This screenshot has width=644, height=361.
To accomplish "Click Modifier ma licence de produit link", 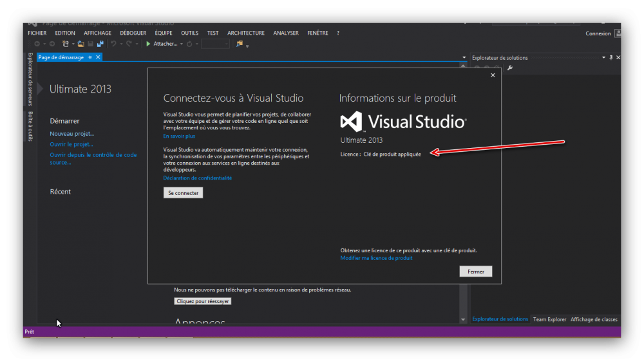I will pyautogui.click(x=376, y=257).
